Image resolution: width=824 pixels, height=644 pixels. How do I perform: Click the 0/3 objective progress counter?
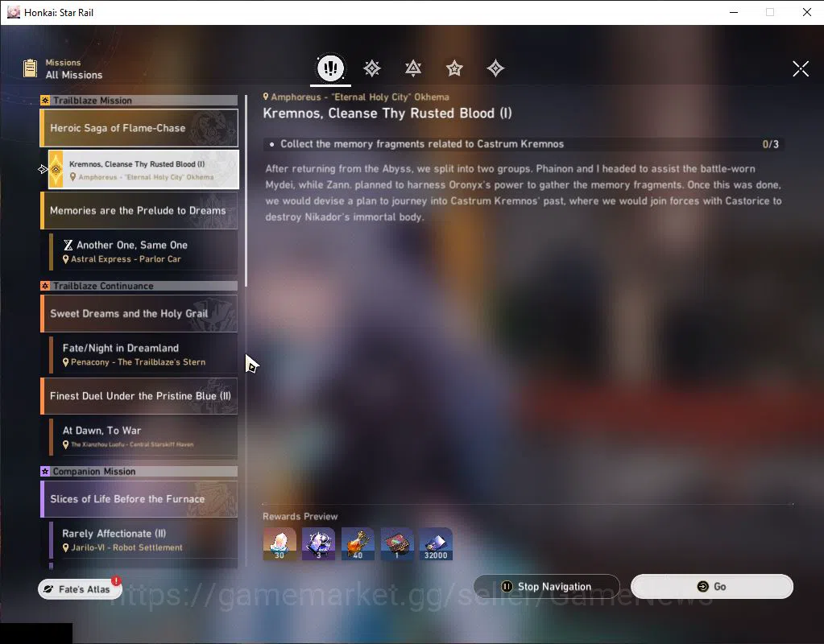[770, 144]
